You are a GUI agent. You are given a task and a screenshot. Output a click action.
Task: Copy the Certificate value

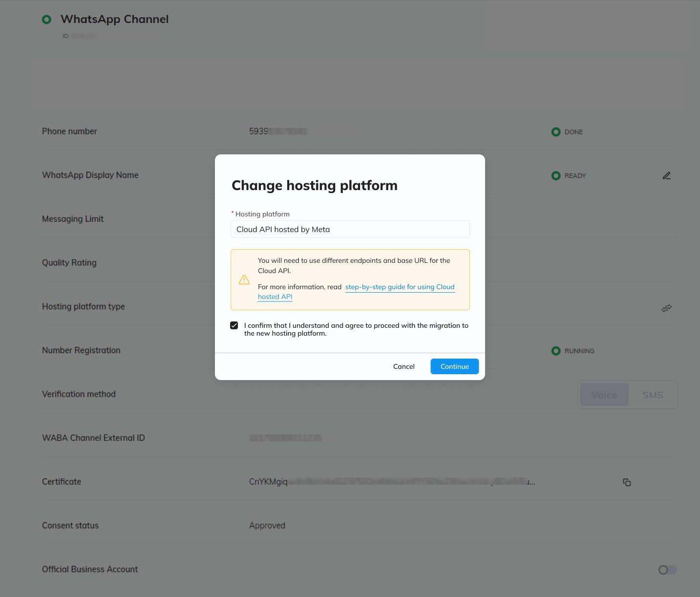tap(627, 482)
